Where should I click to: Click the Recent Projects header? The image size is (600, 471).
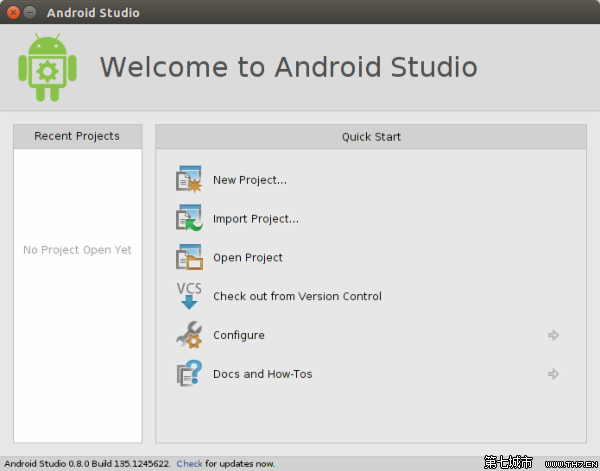coord(78,136)
